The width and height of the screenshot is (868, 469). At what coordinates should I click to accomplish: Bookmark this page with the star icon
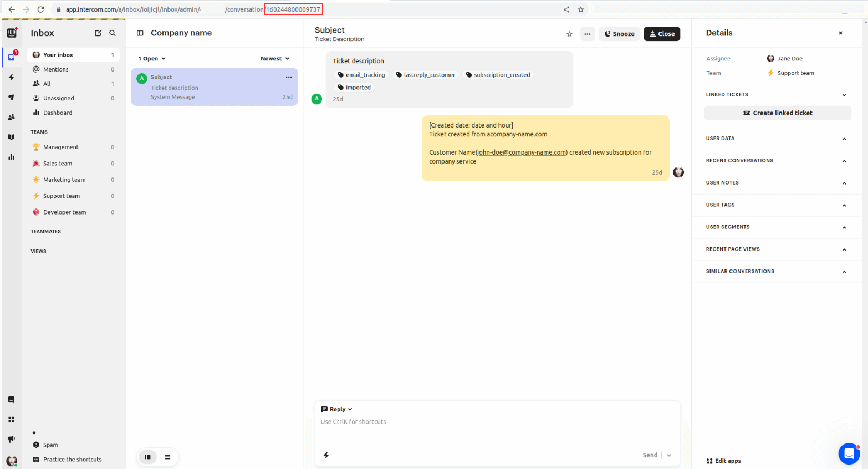pos(581,9)
